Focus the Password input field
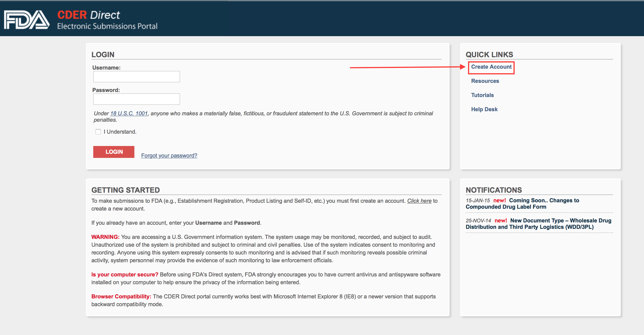 point(136,99)
